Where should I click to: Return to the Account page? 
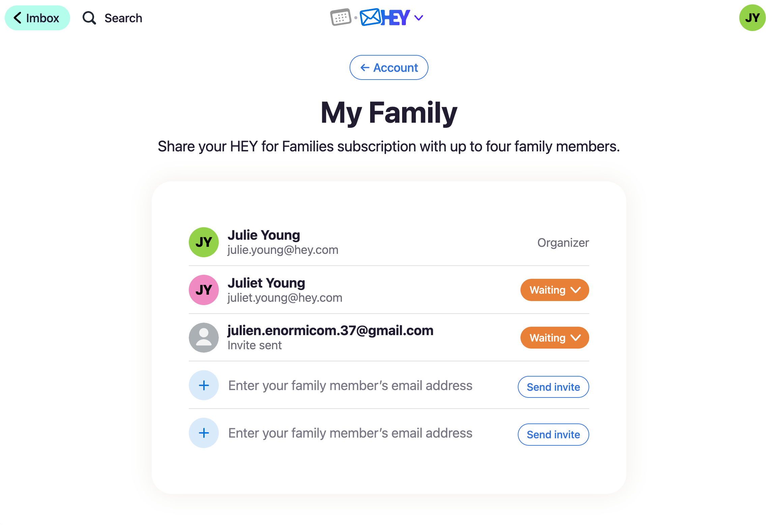389,67
